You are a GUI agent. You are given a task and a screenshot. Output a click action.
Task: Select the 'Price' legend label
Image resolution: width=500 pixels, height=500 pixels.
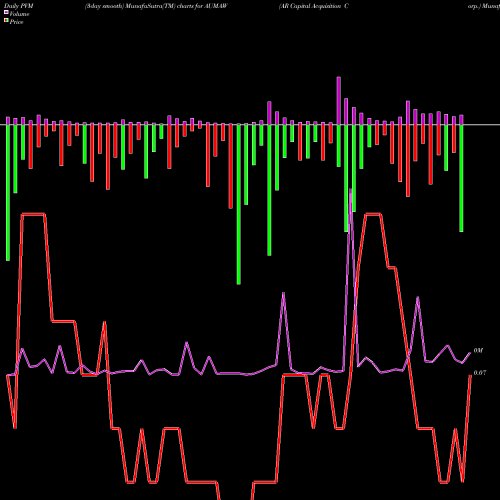pyautogui.click(x=16, y=22)
